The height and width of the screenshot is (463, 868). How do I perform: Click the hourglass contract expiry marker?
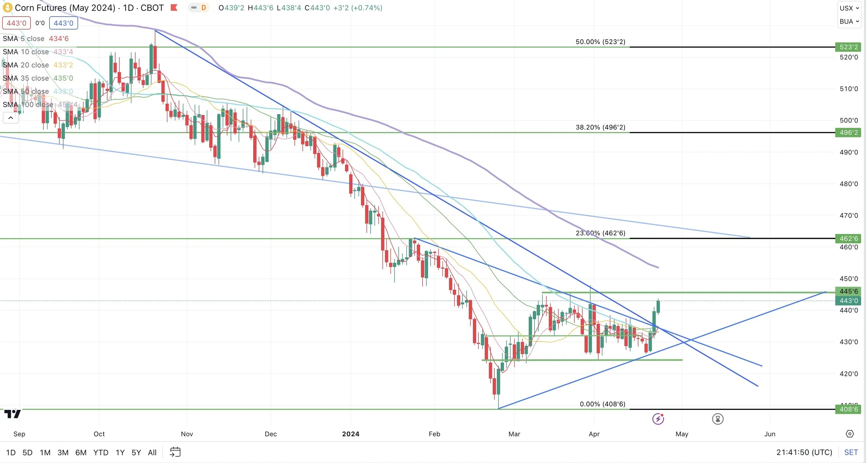(x=718, y=419)
